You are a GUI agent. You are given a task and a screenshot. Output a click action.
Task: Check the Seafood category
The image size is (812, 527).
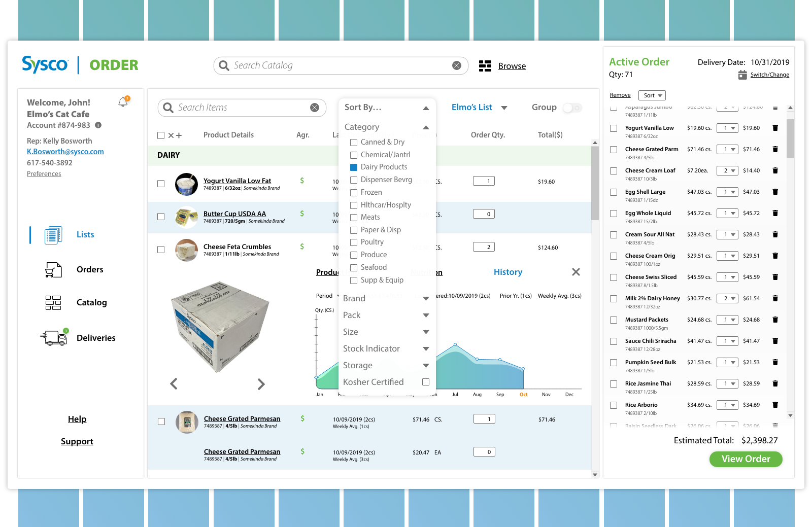point(354,268)
